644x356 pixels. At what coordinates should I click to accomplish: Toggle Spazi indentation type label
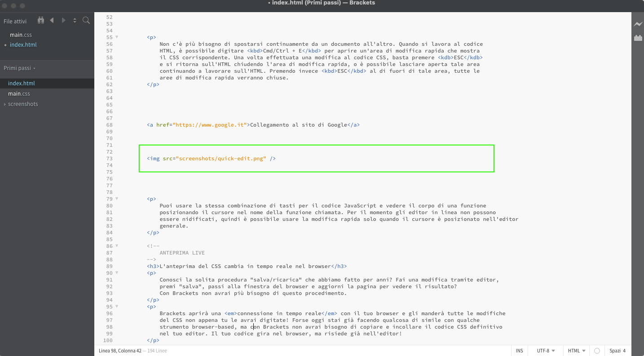(x=615, y=351)
